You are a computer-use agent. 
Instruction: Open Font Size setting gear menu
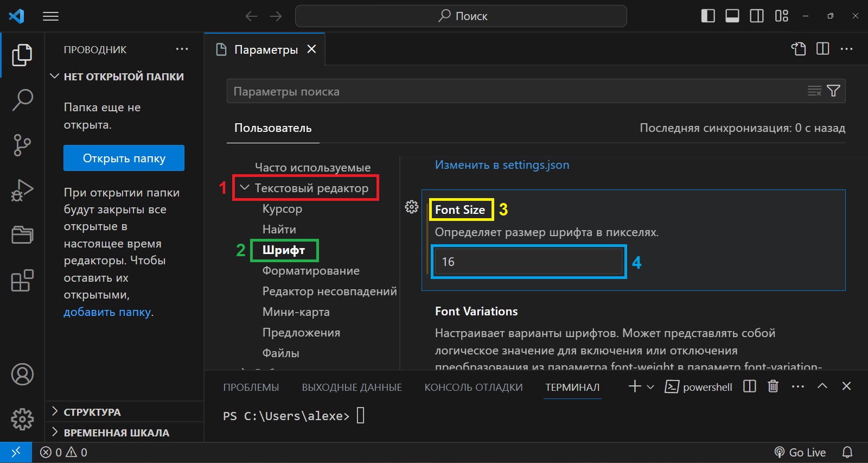412,207
